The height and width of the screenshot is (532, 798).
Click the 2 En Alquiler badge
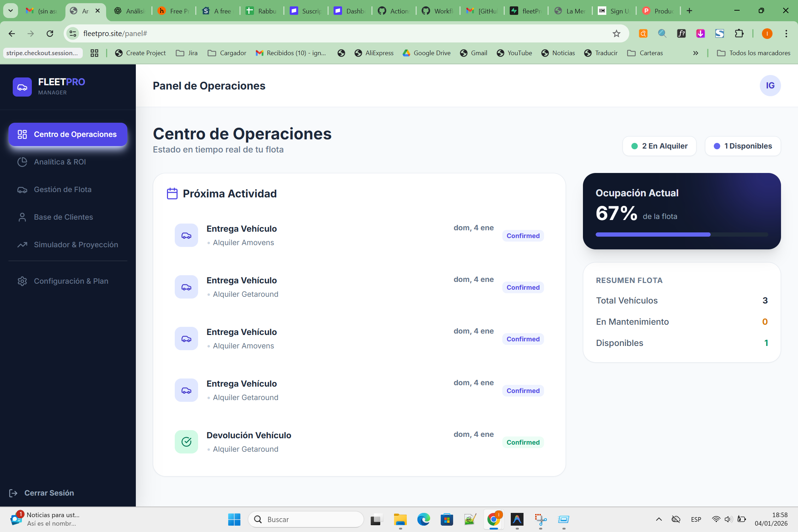659,146
